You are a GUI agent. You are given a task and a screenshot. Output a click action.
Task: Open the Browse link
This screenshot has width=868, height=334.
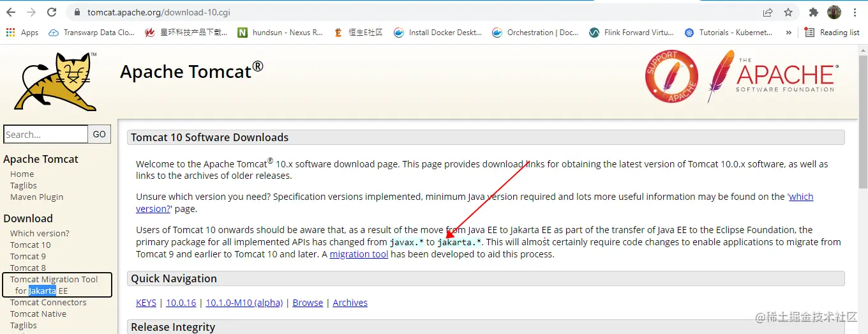tap(308, 303)
